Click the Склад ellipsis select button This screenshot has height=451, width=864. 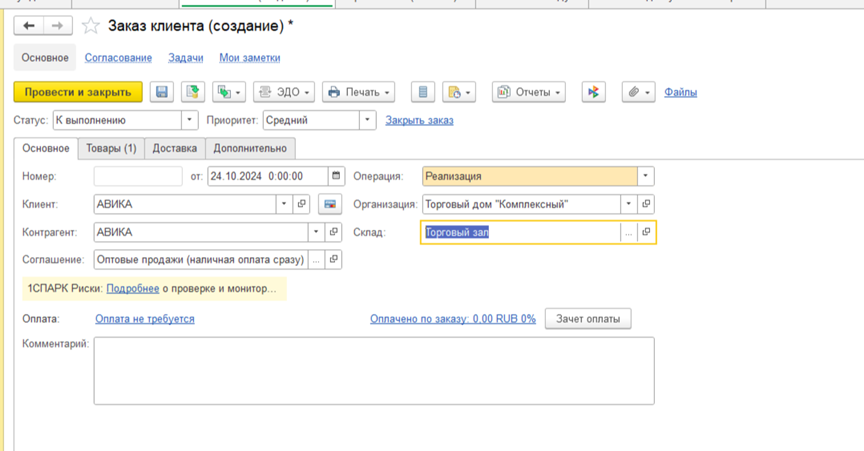pyautogui.click(x=628, y=233)
